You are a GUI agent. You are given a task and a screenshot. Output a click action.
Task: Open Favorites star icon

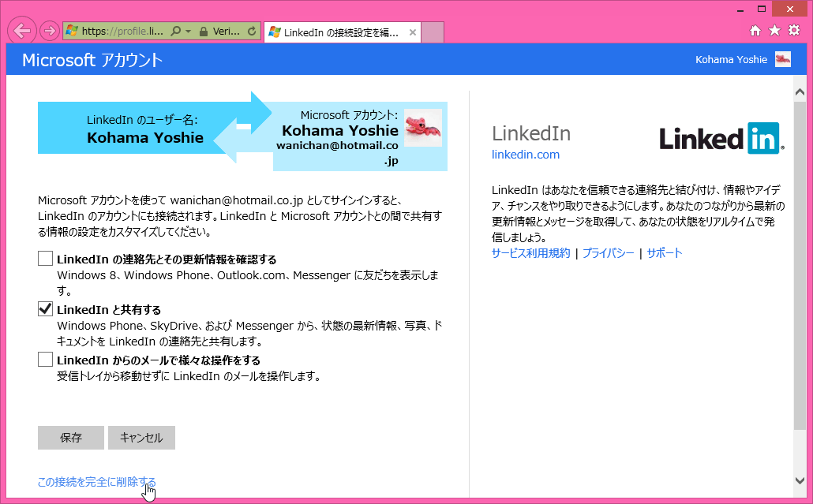774,31
